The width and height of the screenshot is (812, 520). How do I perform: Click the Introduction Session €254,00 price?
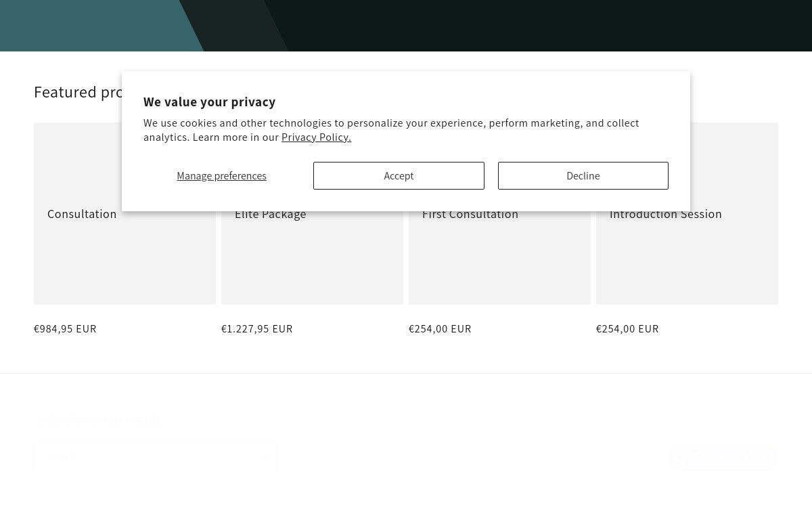(x=627, y=328)
